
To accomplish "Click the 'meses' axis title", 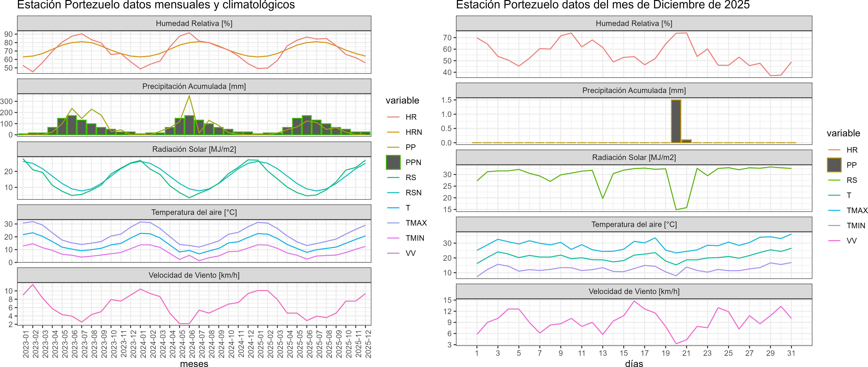I will [194, 364].
